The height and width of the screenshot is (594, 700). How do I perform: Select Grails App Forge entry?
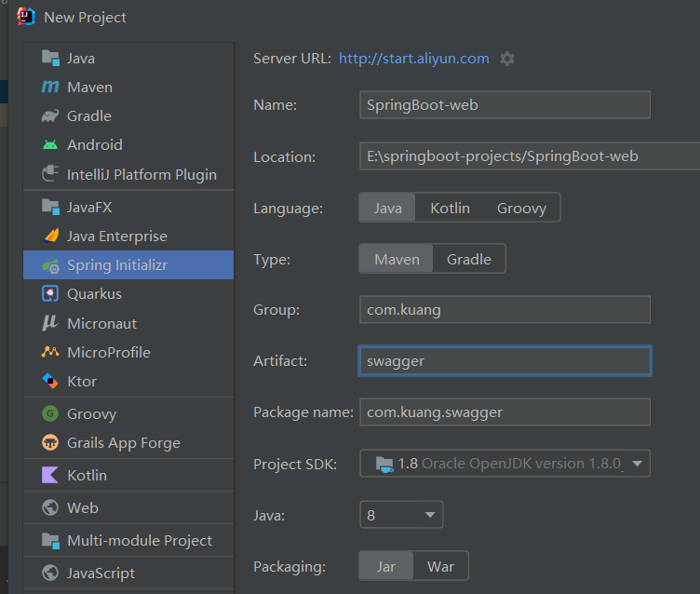pyautogui.click(x=128, y=442)
